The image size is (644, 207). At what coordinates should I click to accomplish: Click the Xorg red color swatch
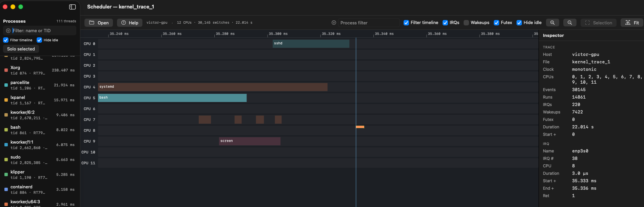click(x=6, y=70)
